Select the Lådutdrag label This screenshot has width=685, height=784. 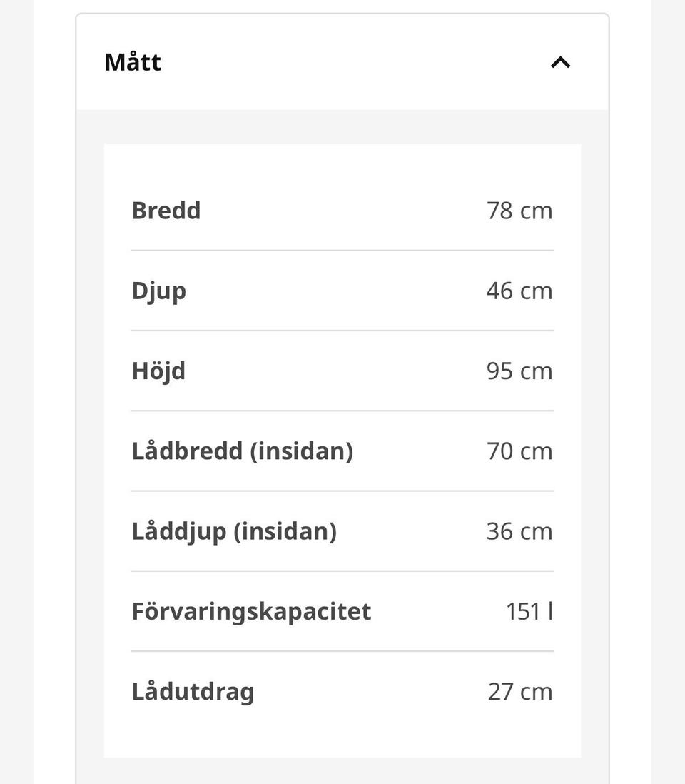click(x=193, y=692)
